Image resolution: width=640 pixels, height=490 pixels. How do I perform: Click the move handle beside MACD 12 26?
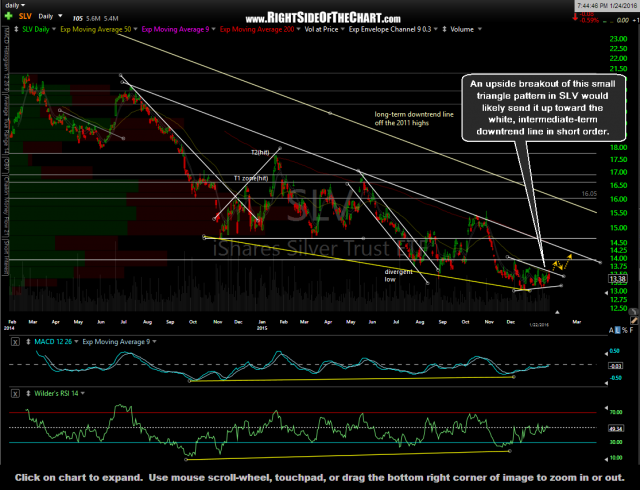pos(28,342)
